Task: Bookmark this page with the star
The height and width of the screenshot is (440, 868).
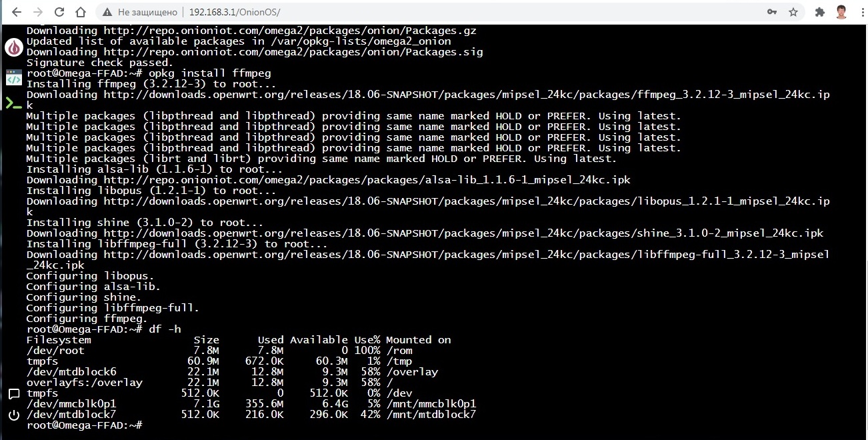Action: coord(793,12)
